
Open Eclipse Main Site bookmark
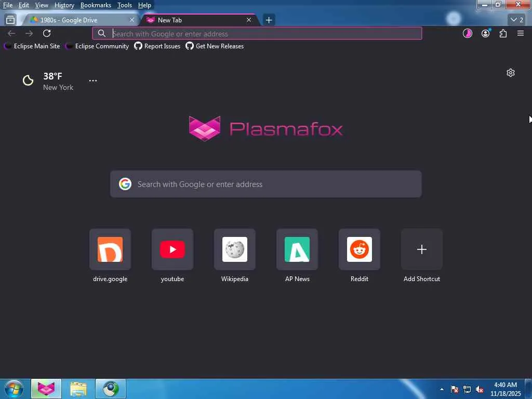pos(32,46)
